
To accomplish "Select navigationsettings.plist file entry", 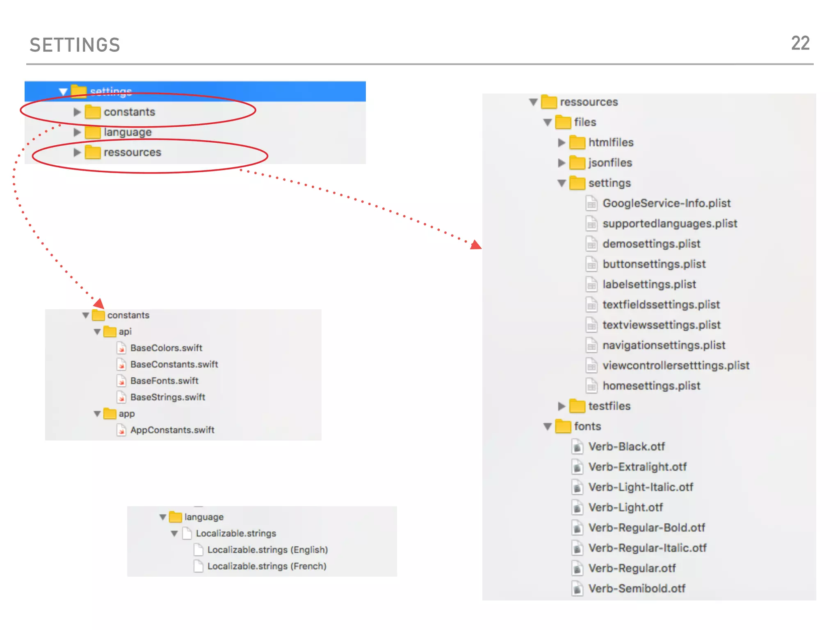I will (664, 345).
